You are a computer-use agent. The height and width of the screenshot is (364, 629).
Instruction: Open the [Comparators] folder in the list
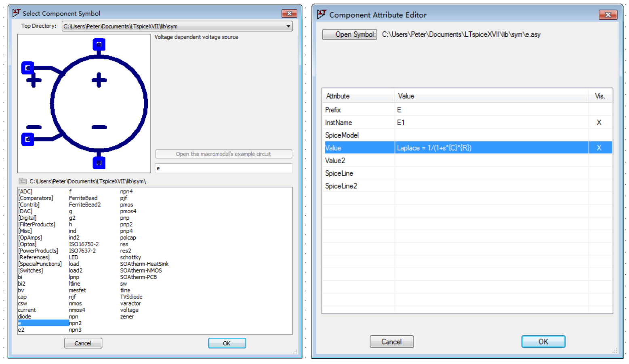36,198
